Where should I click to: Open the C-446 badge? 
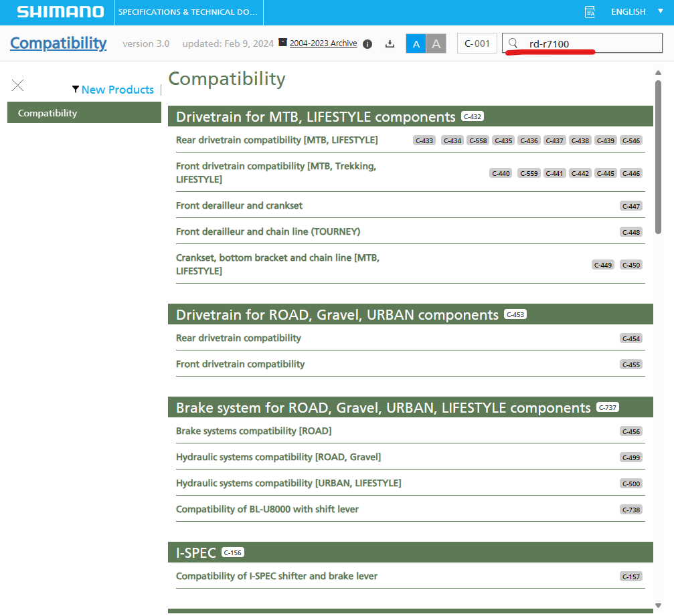point(631,173)
